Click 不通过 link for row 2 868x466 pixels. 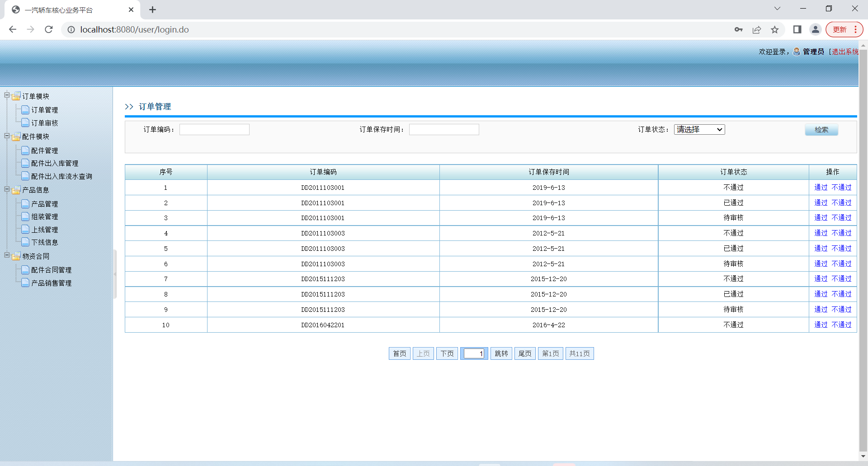841,203
